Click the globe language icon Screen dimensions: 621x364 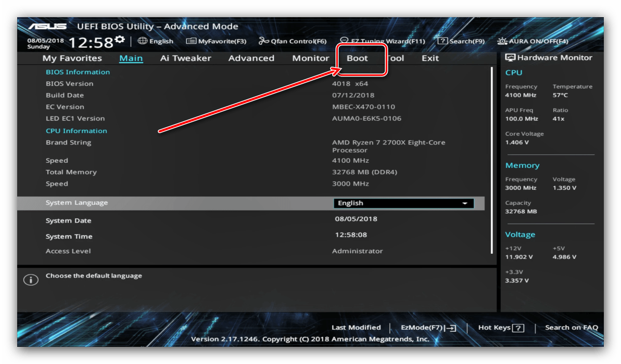(142, 41)
